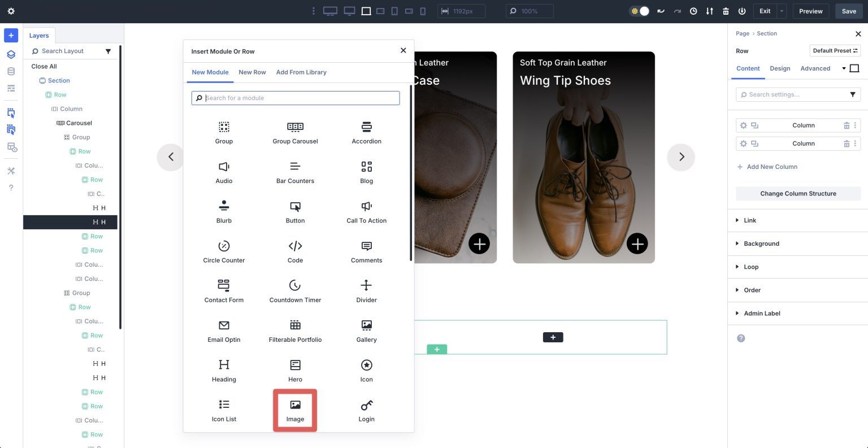868x448 pixels.
Task: Add a Countdown Timer module
Action: click(295, 291)
